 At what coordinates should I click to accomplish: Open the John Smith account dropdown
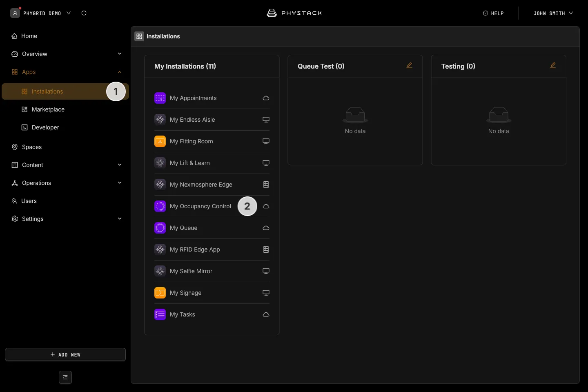(553, 13)
